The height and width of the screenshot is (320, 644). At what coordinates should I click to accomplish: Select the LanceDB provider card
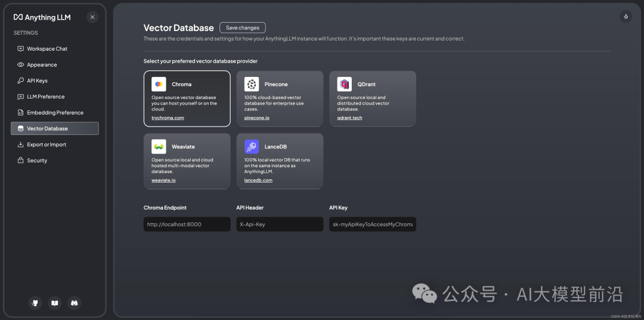(x=280, y=161)
